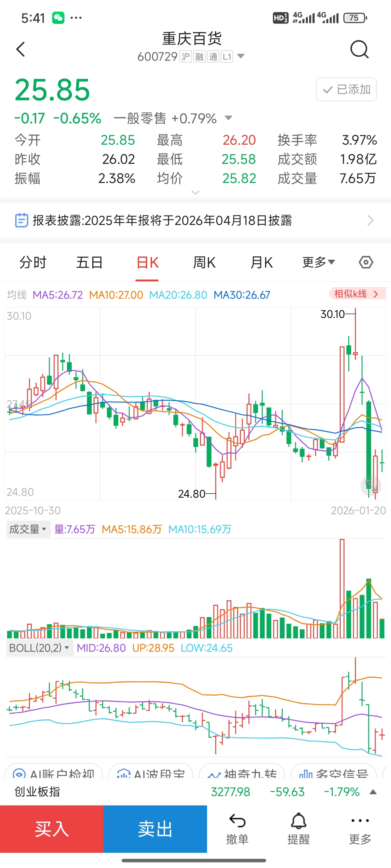Open 多空信号 shortcut chip
Viewport: 391px width, 868px height.
pos(333,771)
